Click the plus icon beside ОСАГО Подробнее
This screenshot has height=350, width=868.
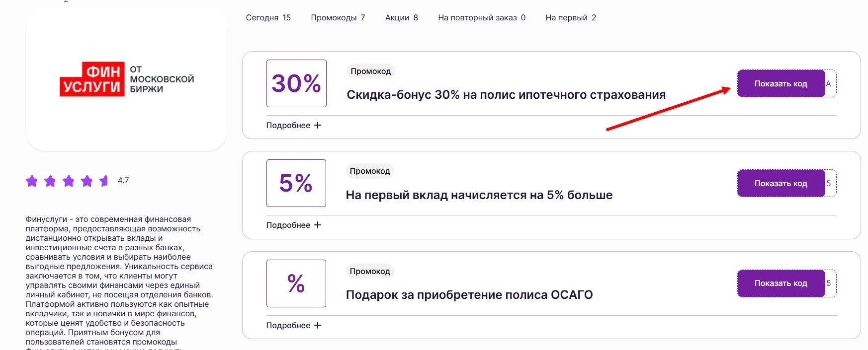click(x=318, y=325)
